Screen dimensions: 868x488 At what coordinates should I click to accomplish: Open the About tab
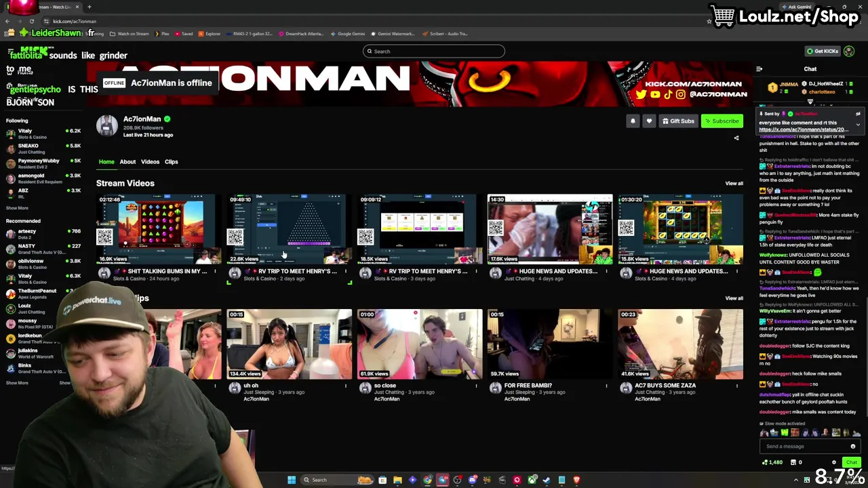(x=127, y=162)
